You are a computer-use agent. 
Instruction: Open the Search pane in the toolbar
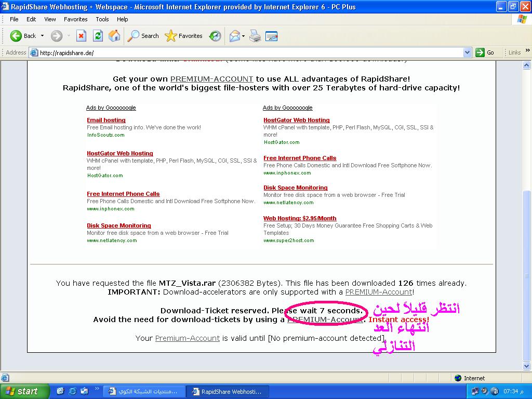click(x=143, y=36)
